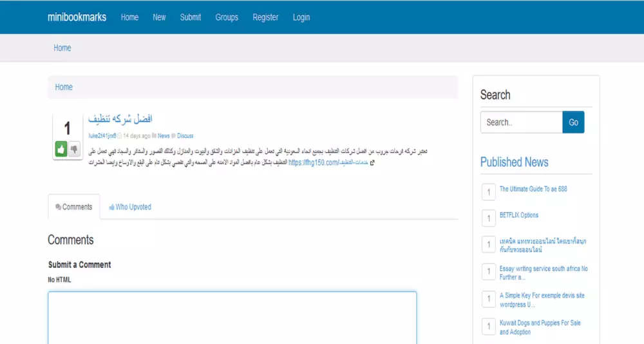This screenshot has height=344, width=644.
Task: Open the Published News heading link
Action: coord(514,162)
